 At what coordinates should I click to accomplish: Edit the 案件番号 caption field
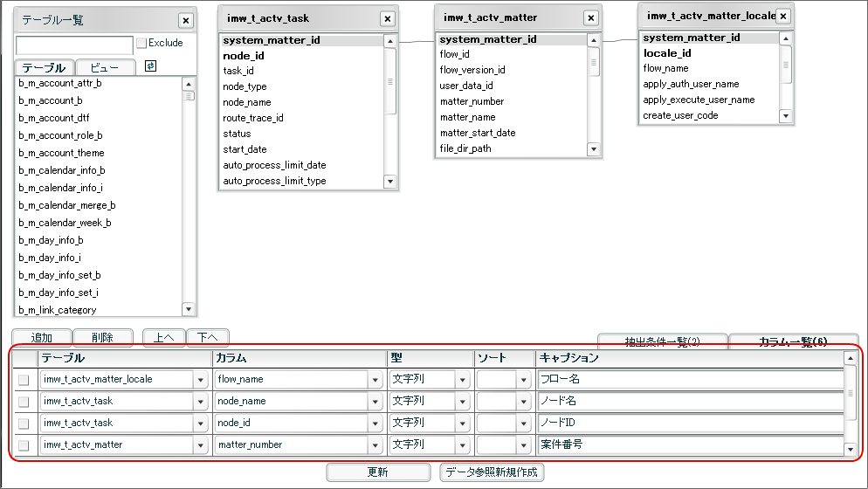point(691,444)
